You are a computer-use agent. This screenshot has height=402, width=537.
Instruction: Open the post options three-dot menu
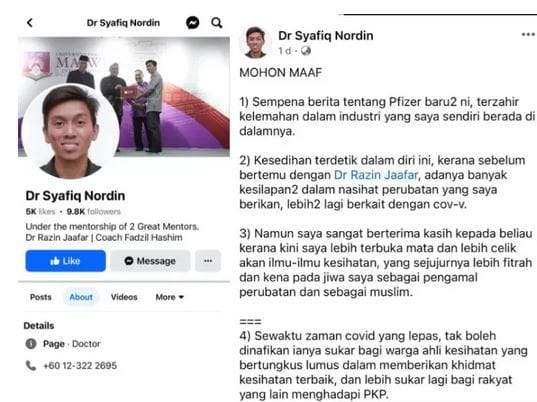[528, 34]
